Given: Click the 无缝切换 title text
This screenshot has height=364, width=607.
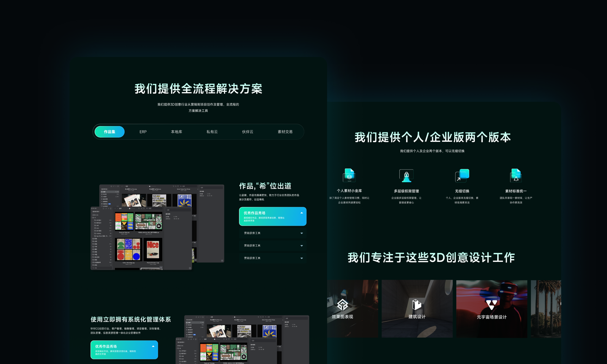Looking at the screenshot, I should (462, 191).
